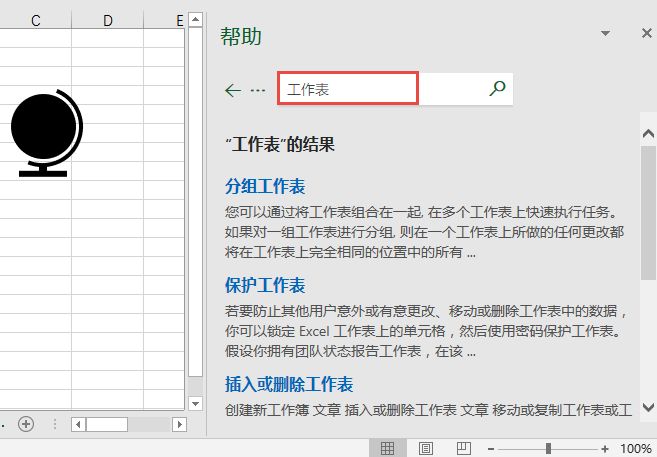Select column D header
Image resolution: width=657 pixels, height=457 pixels.
(108, 20)
